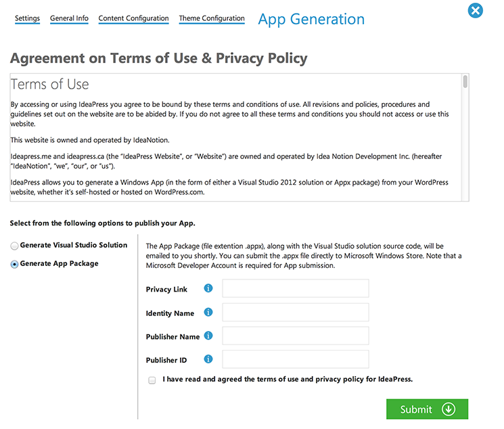Go to the Content Configuration tab
This screenshot has width=504, height=429.
[133, 18]
